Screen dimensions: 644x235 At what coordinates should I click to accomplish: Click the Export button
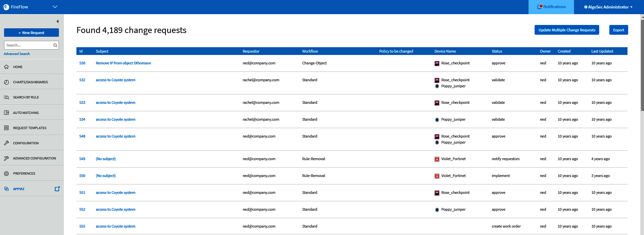[x=618, y=30]
